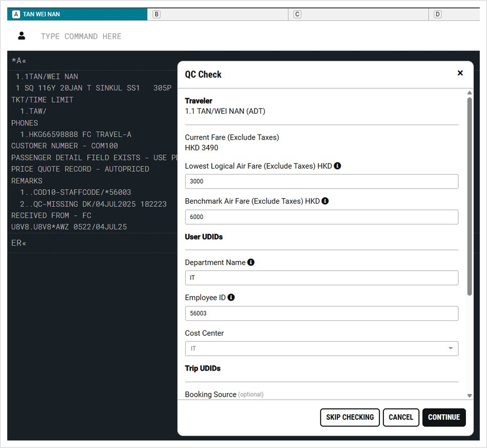
Task: Click the SKIP CHECKING button
Action: 350,417
